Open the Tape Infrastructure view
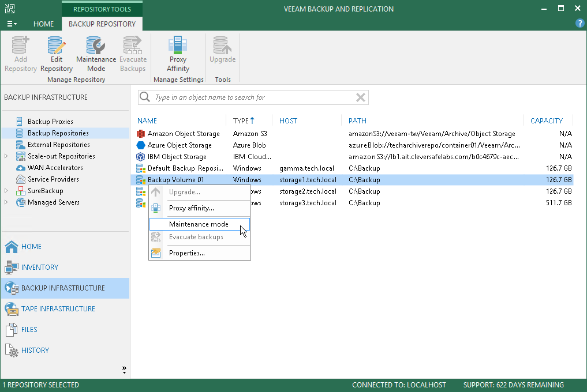This screenshot has height=392, width=587. click(58, 309)
